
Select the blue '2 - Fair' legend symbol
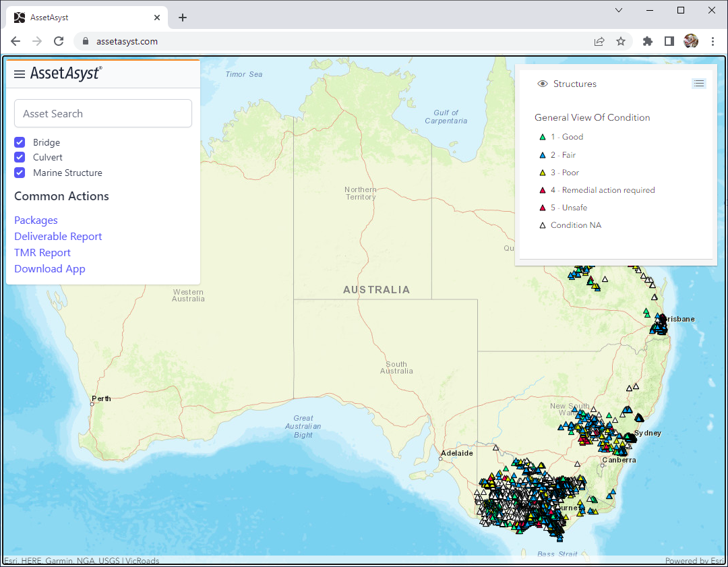coord(542,155)
